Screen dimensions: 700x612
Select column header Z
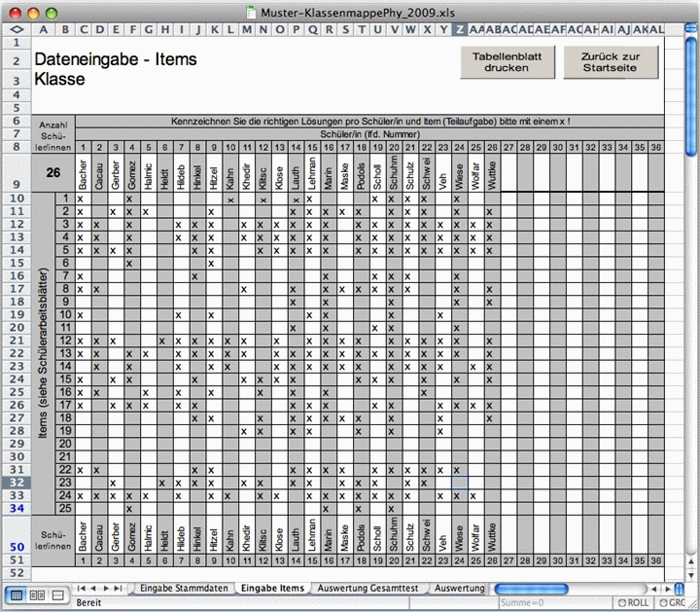(459, 29)
